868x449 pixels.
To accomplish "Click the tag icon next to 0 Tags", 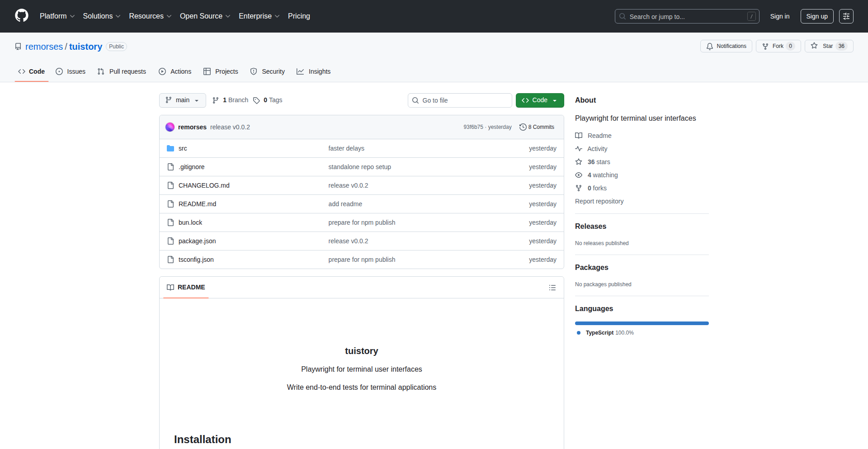I will point(256,100).
